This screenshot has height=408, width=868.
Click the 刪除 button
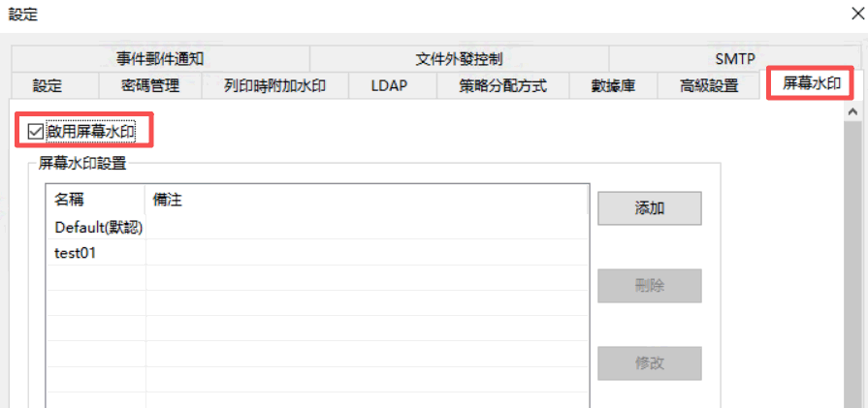click(x=650, y=286)
